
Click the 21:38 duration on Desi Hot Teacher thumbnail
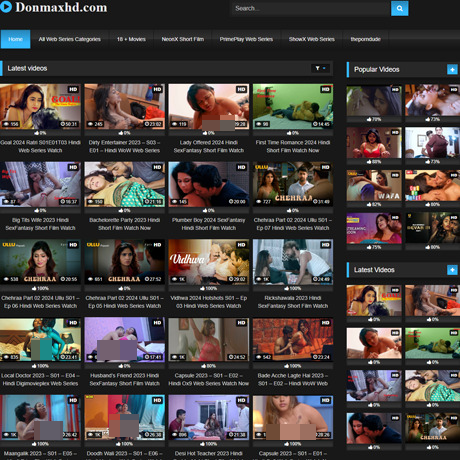point(237,435)
